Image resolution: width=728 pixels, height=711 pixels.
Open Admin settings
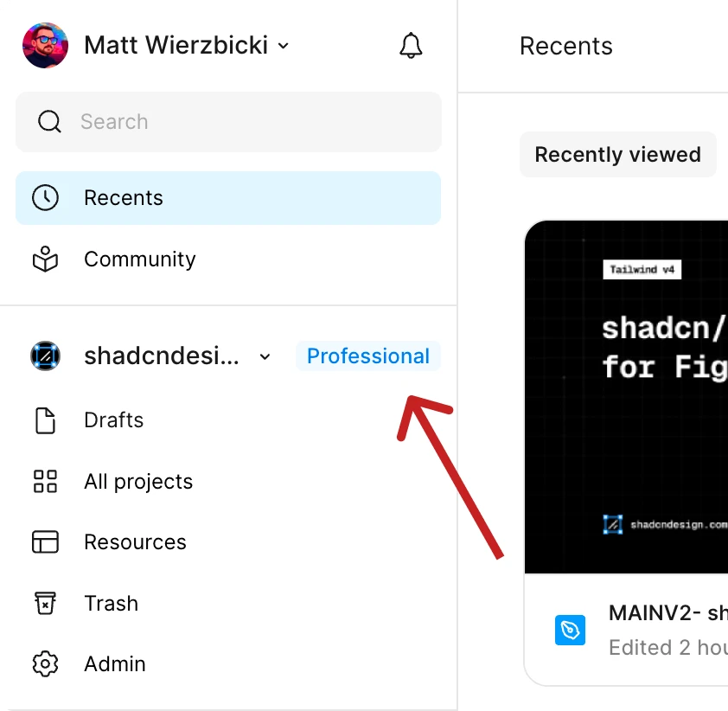click(x=228, y=664)
